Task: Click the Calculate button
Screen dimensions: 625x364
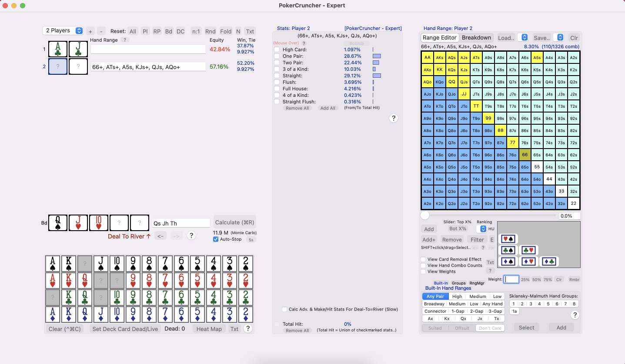Action: [x=235, y=222]
